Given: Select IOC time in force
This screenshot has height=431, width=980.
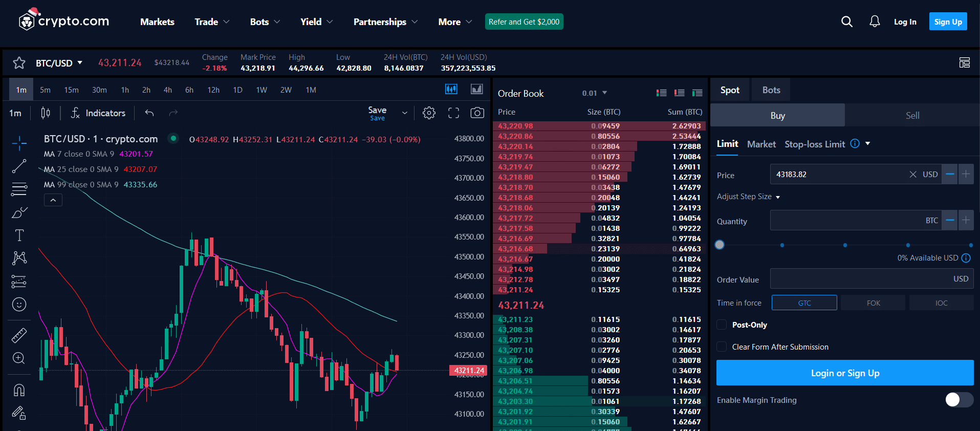Looking at the screenshot, I should [x=942, y=303].
